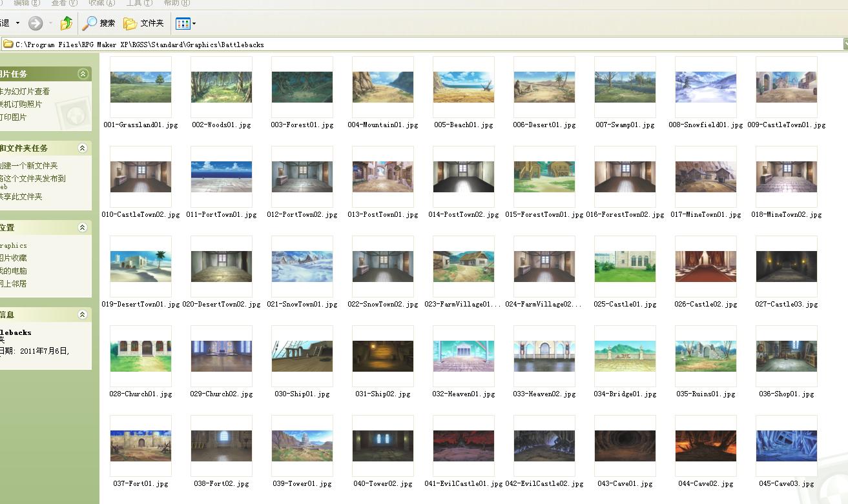The width and height of the screenshot is (848, 504).
Task: Click the file name 039-Tower01.jpg
Action: (302, 484)
